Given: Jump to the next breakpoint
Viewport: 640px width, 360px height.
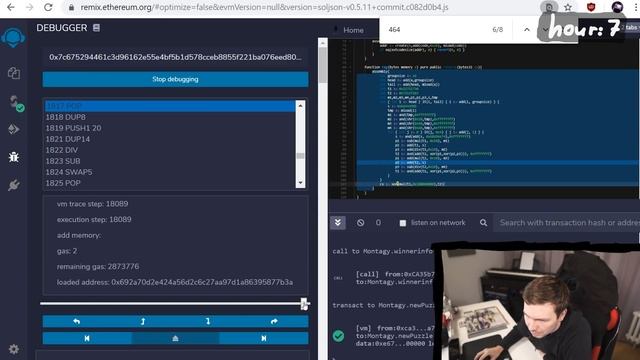Looking at the screenshot, I should 264,338.
